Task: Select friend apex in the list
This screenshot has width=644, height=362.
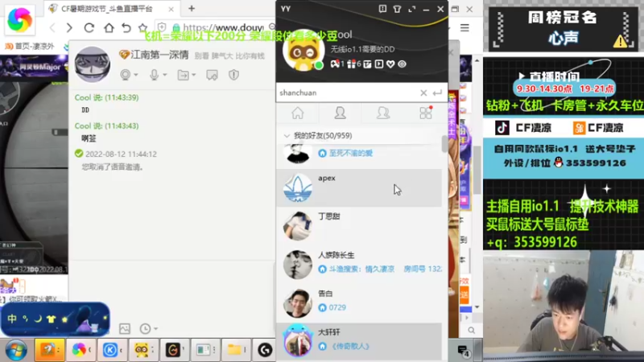Action: pos(359,187)
